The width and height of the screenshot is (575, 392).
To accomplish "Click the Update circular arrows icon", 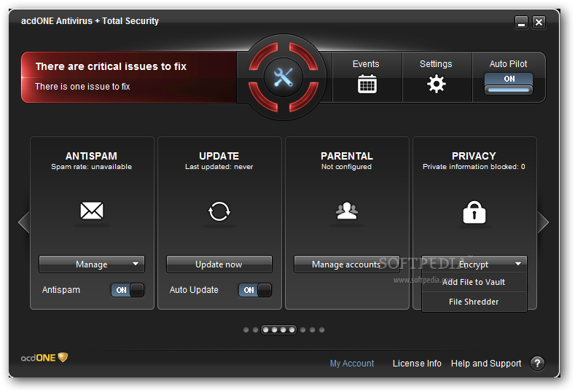I will tap(219, 211).
